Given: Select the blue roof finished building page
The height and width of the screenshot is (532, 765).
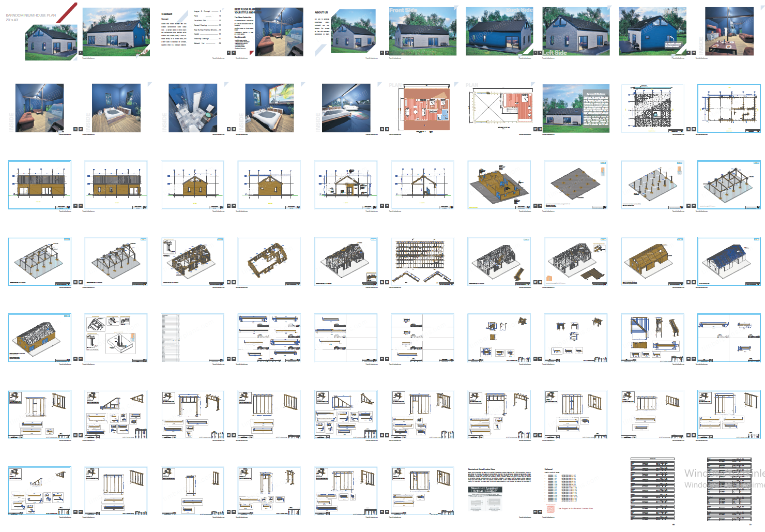Looking at the screenshot, I should (x=729, y=261).
